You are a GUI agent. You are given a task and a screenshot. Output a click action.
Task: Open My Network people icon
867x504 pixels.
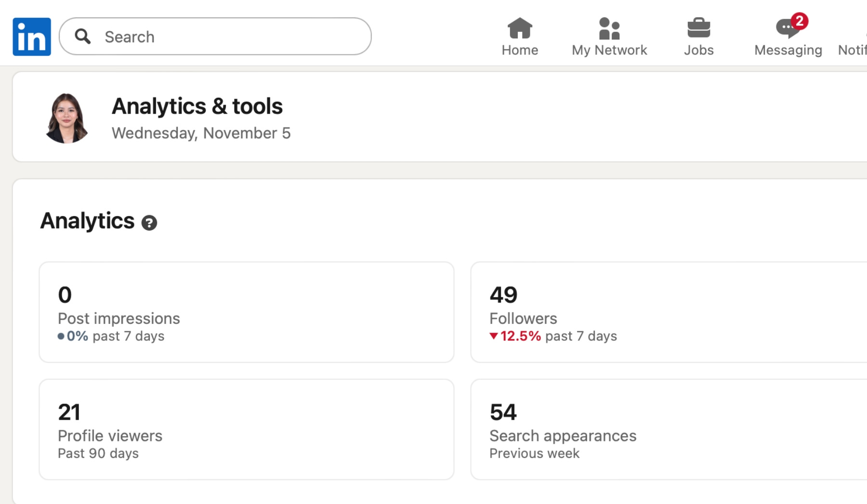[x=609, y=28]
